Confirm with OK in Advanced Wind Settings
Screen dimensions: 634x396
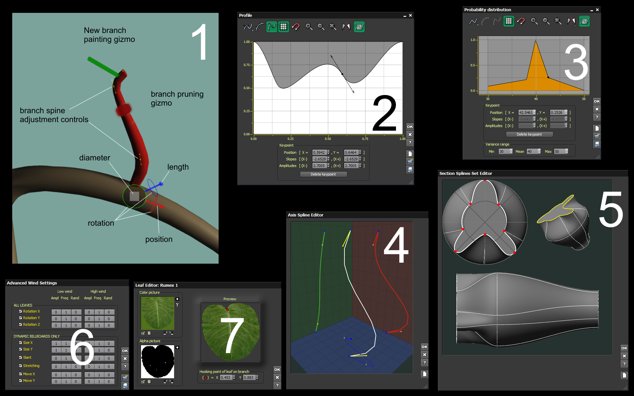pos(125,351)
